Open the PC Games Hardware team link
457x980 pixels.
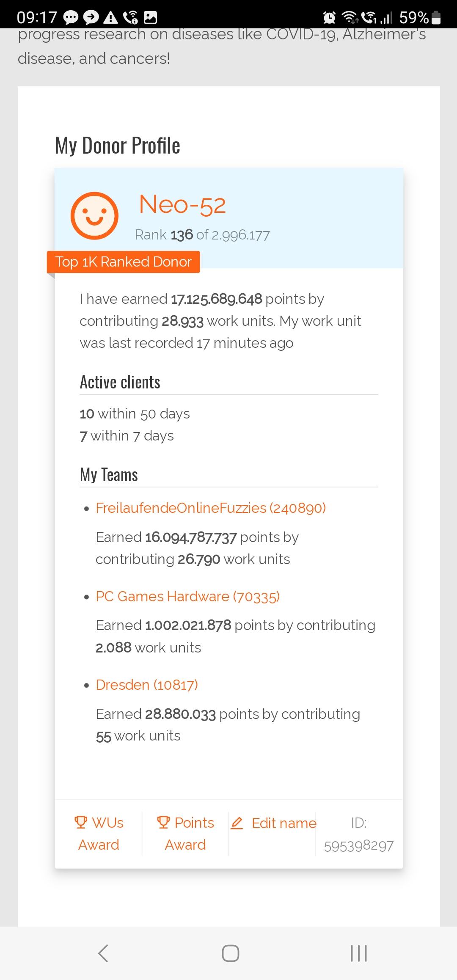pos(188,596)
